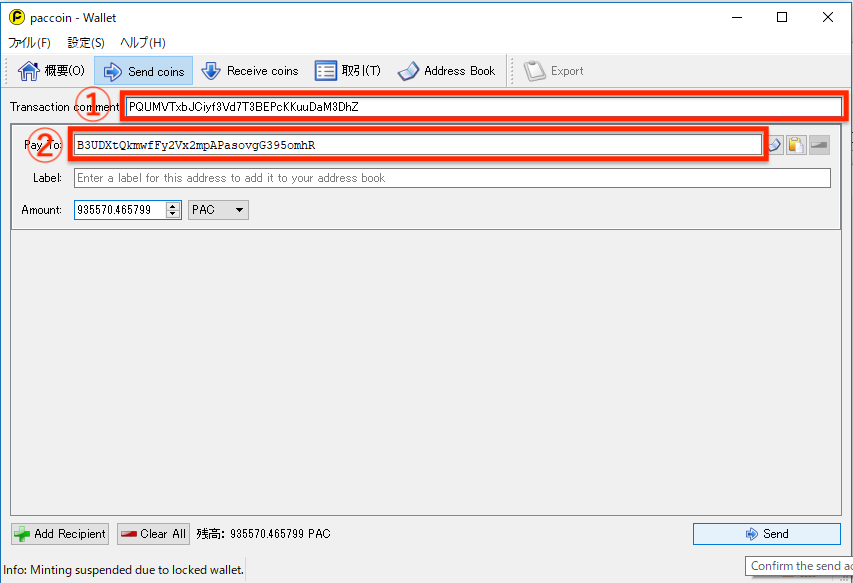The width and height of the screenshot is (853, 583).
Task: Click the Clear All button
Action: [x=153, y=534]
